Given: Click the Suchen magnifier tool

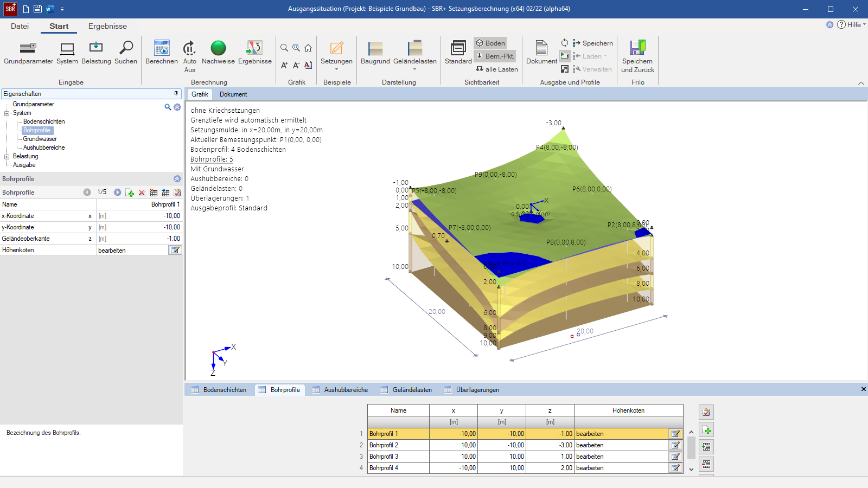Looking at the screenshot, I should (x=126, y=53).
